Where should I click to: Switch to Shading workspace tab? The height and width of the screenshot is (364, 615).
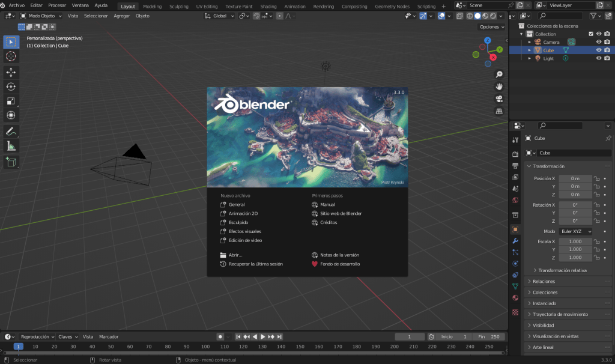click(x=268, y=6)
